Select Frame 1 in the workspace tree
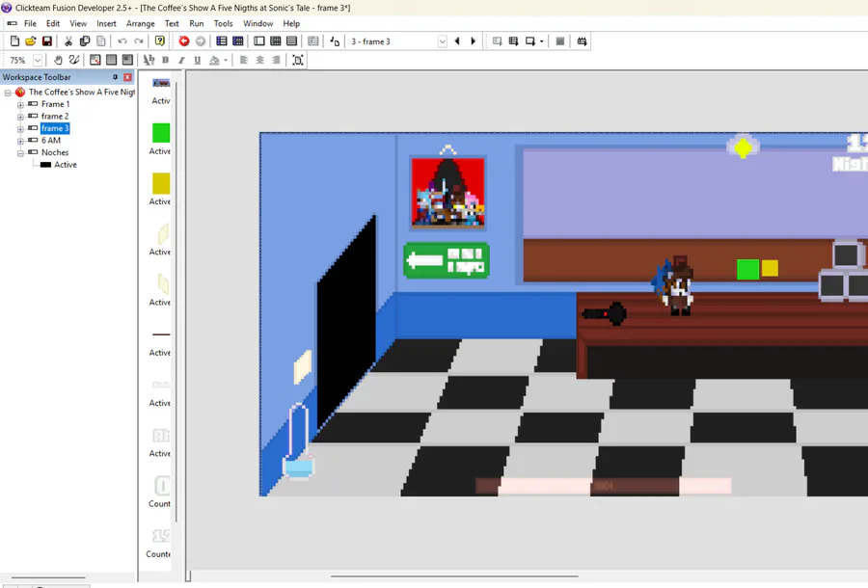This screenshot has height=588, width=868. [55, 104]
